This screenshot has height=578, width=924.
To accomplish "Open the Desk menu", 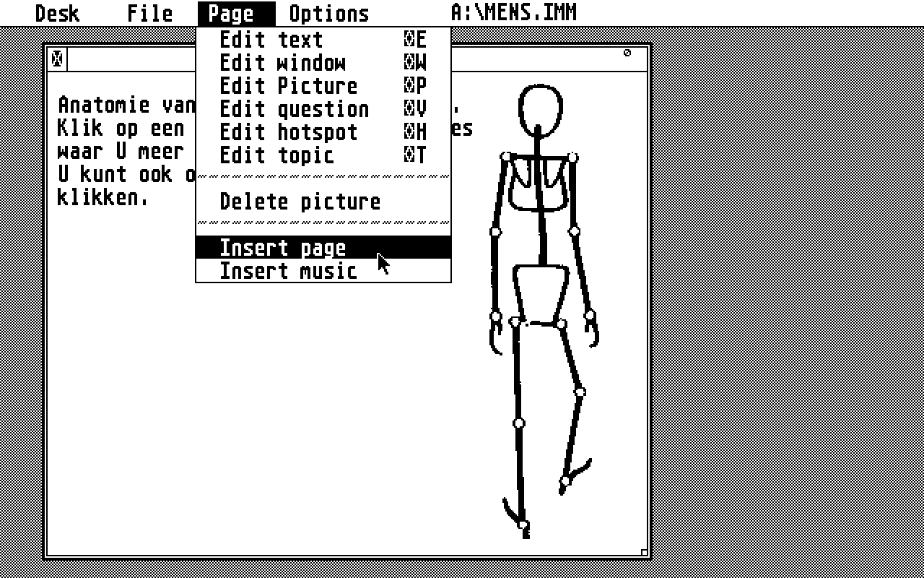I will pos(58,12).
